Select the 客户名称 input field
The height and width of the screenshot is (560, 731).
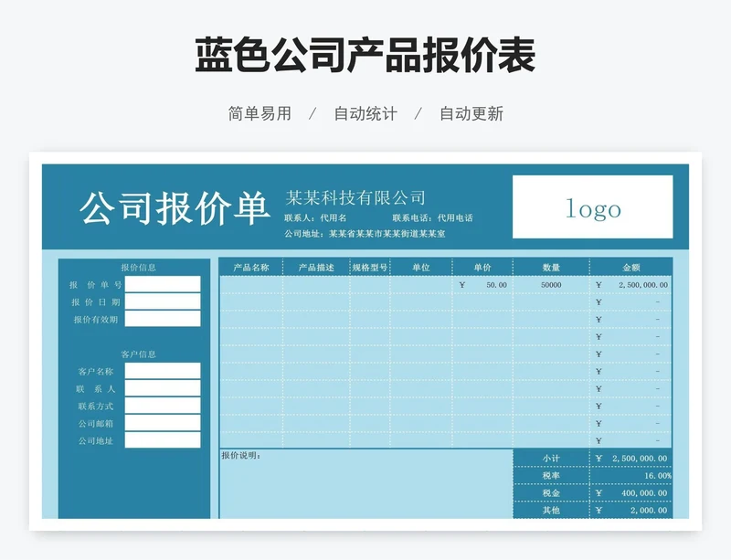pyautogui.click(x=163, y=371)
